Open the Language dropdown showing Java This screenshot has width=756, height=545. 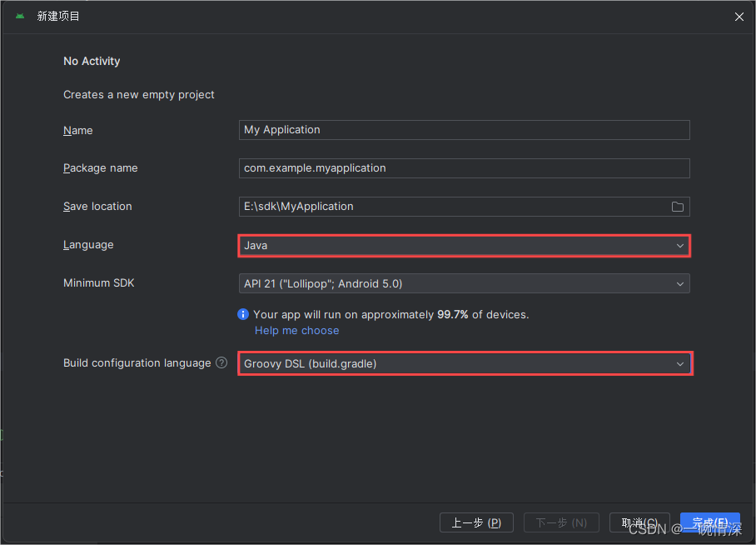(x=464, y=245)
